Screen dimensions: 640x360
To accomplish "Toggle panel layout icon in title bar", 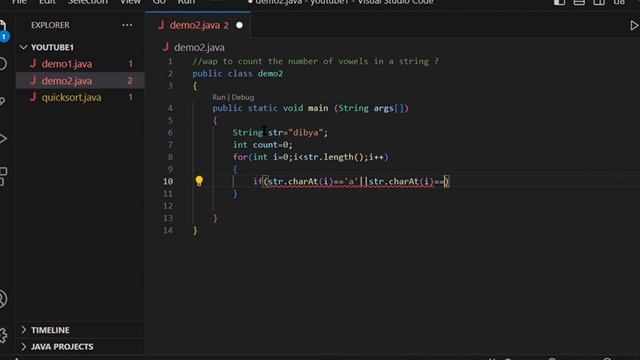I will pos(579,2).
